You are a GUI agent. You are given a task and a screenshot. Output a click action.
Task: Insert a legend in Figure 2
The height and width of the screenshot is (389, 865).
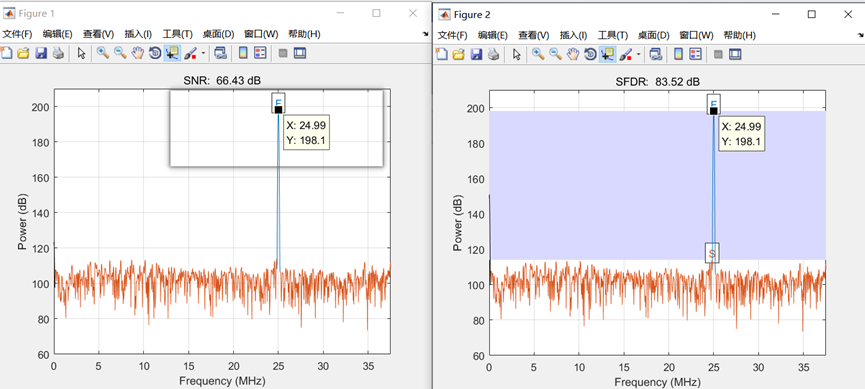(x=695, y=54)
